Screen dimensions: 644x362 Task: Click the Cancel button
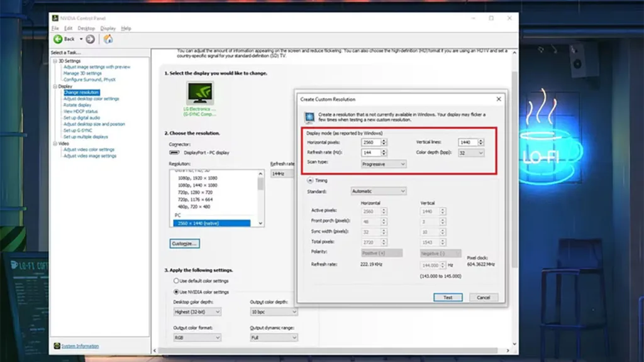point(484,297)
